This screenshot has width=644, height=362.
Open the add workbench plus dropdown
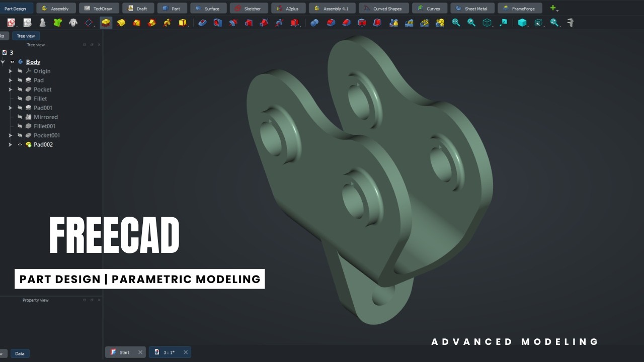[554, 8]
